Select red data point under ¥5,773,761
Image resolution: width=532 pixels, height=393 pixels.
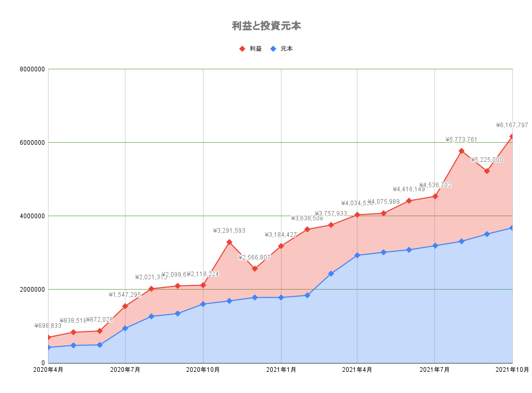[x=461, y=151]
